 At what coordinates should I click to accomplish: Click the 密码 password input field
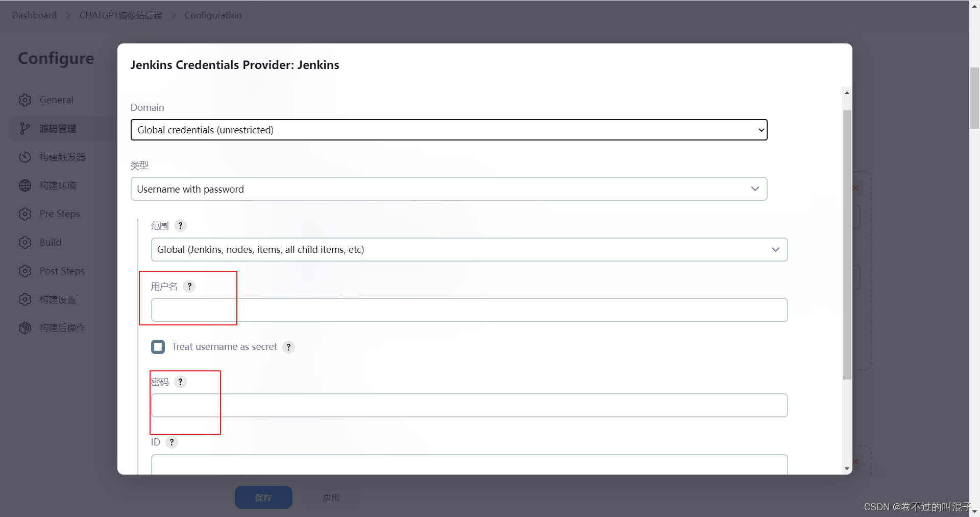[470, 405]
